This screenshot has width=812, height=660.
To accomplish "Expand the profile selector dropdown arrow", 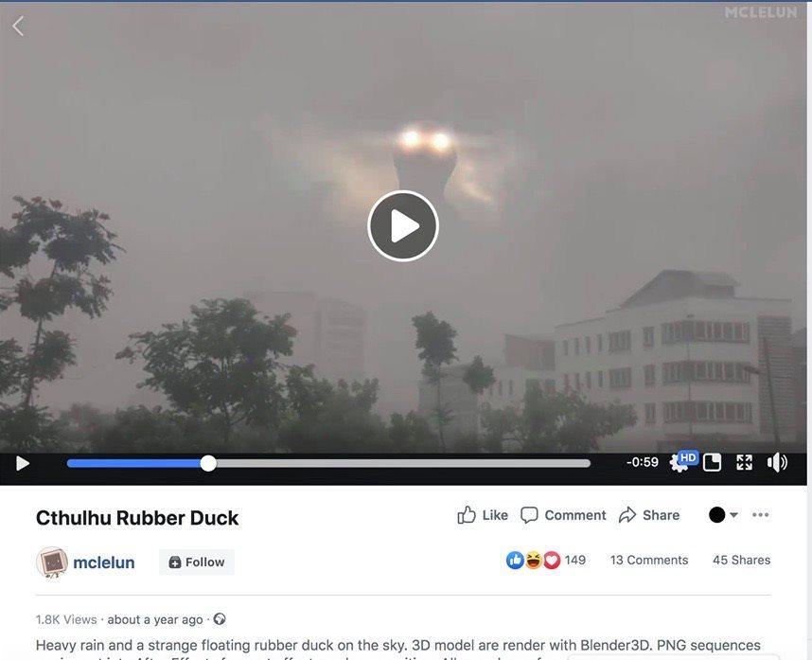I will tap(733, 515).
